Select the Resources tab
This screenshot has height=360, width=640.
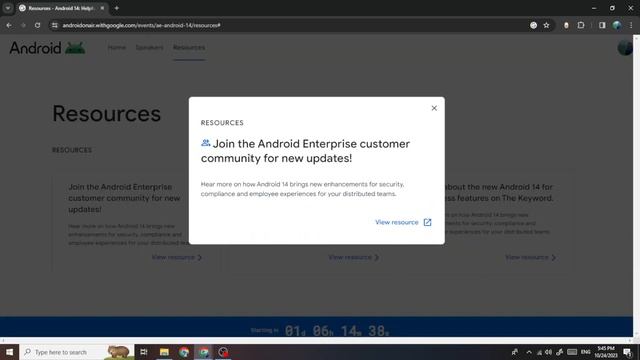pos(189,47)
